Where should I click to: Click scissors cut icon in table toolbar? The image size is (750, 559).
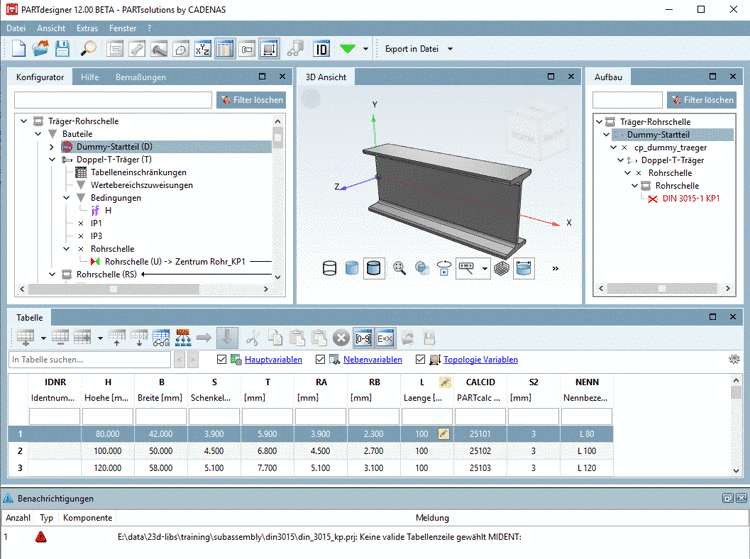coord(253,338)
